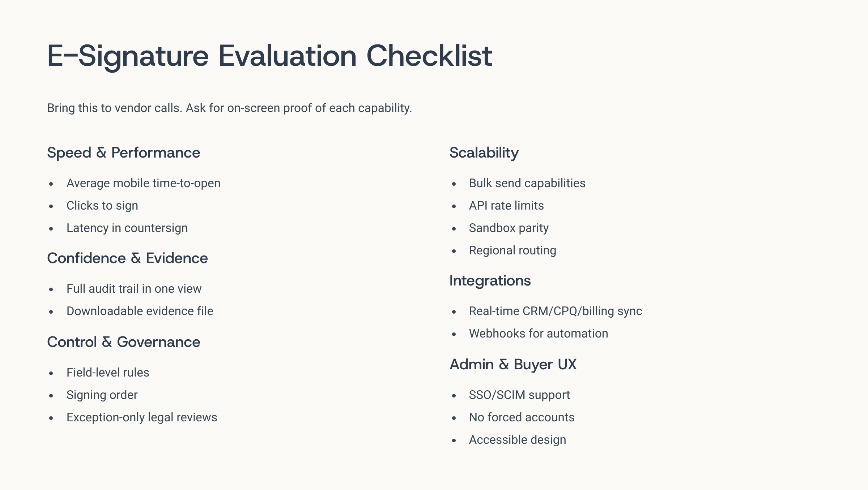
Task: Click the E-Signature Evaluation Checklist title
Action: coord(269,56)
